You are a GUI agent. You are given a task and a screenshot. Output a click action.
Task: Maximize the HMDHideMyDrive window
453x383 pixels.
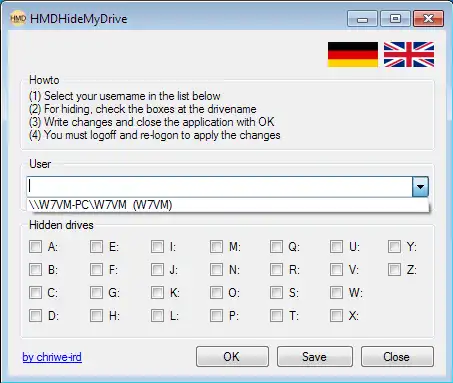coord(395,19)
